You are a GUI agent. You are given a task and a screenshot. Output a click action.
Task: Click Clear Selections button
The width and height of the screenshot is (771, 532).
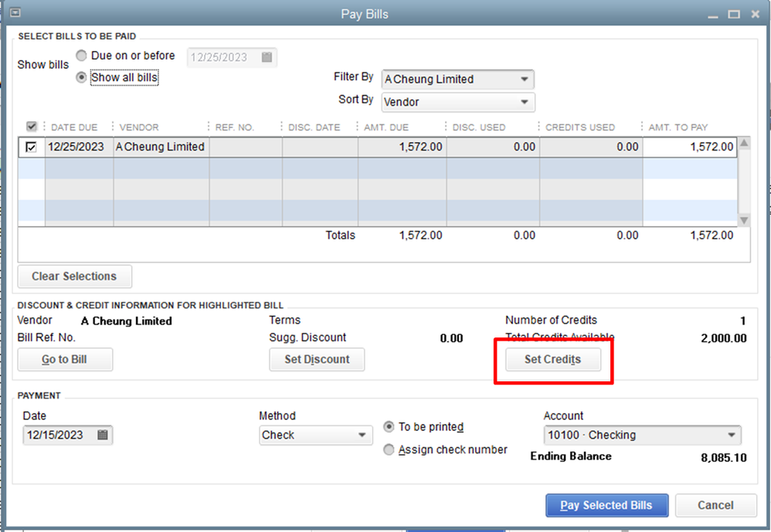click(x=74, y=276)
